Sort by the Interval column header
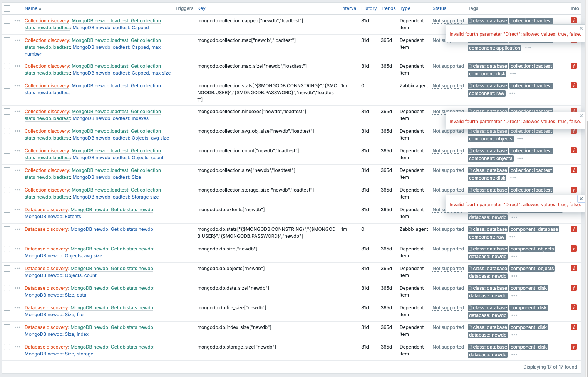Screen dimensions: 588x377 pos(349,8)
